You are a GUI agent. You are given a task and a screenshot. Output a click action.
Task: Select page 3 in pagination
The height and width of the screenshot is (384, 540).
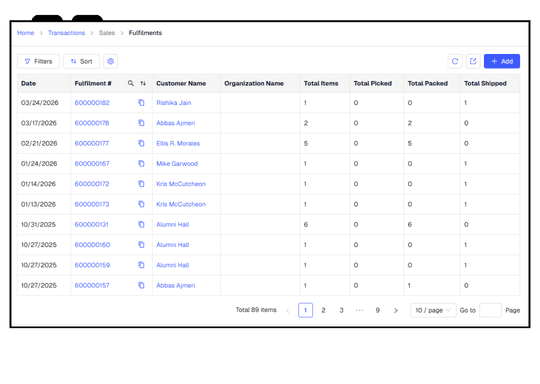point(341,310)
